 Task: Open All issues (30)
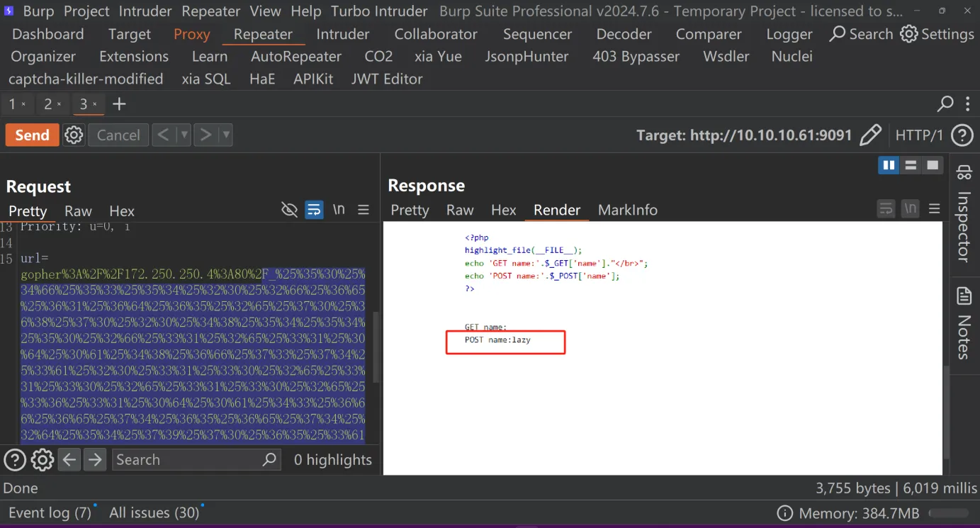coord(154,513)
